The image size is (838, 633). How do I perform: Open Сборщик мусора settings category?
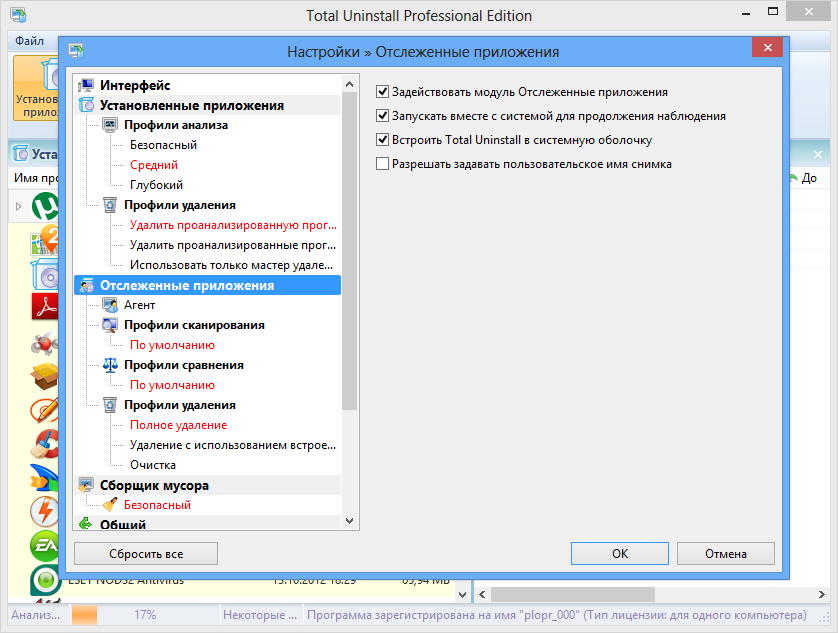coord(154,485)
